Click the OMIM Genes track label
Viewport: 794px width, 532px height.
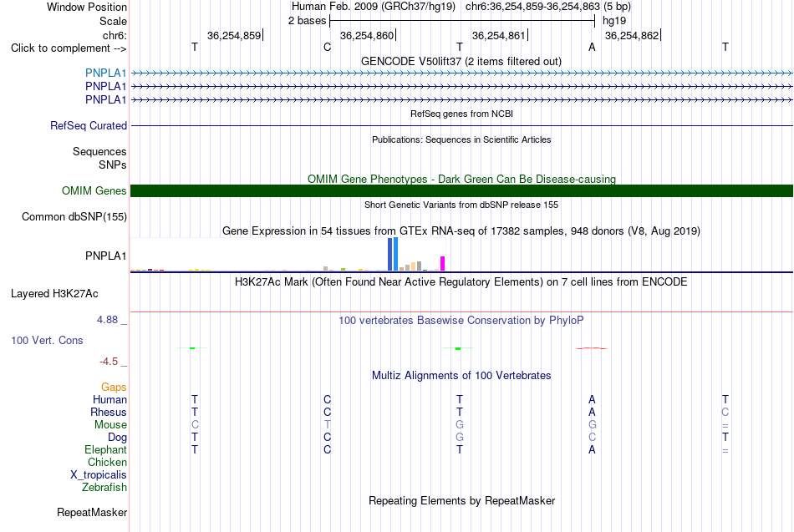point(94,190)
